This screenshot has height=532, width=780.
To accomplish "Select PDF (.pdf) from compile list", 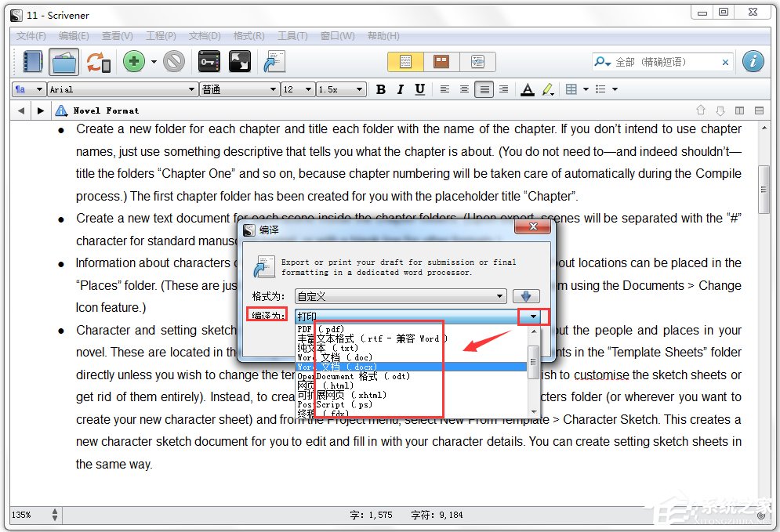I will [412, 329].
